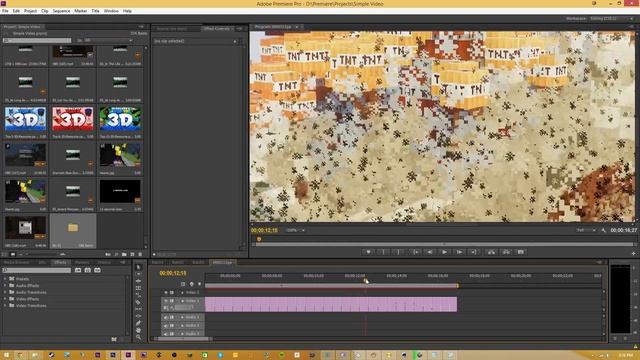The height and width of the screenshot is (360, 640).
Task: Open the playback resolution dropdown
Action: pyautogui.click(x=586, y=230)
